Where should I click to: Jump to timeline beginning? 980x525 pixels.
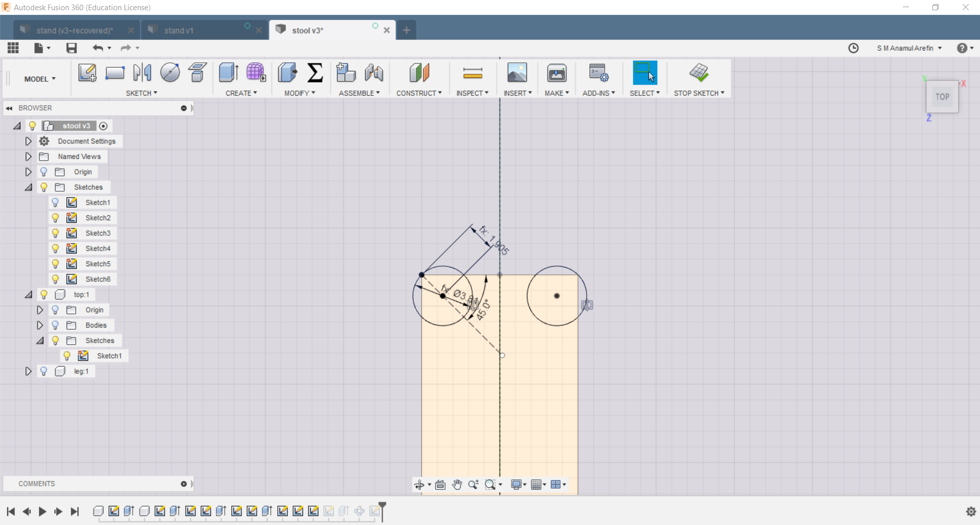(11, 511)
